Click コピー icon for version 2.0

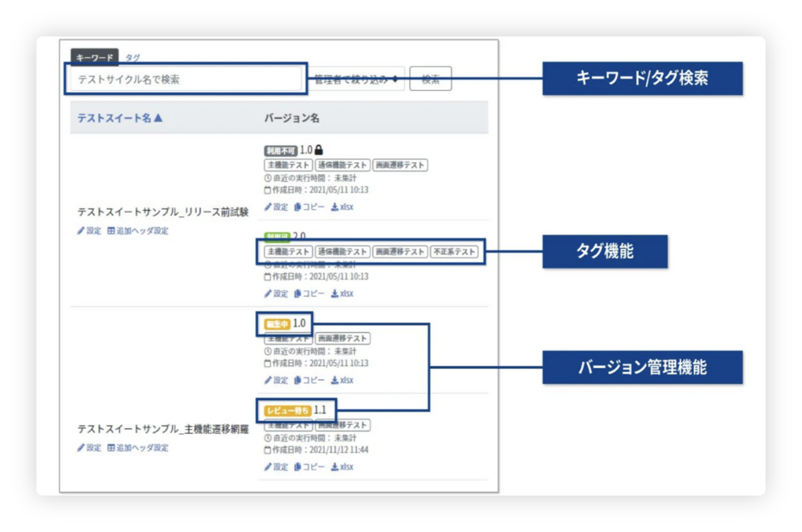pyautogui.click(x=309, y=293)
